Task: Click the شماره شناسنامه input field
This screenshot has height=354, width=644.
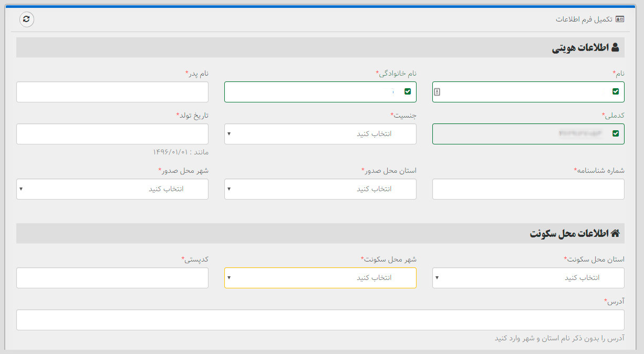Action: click(x=528, y=189)
